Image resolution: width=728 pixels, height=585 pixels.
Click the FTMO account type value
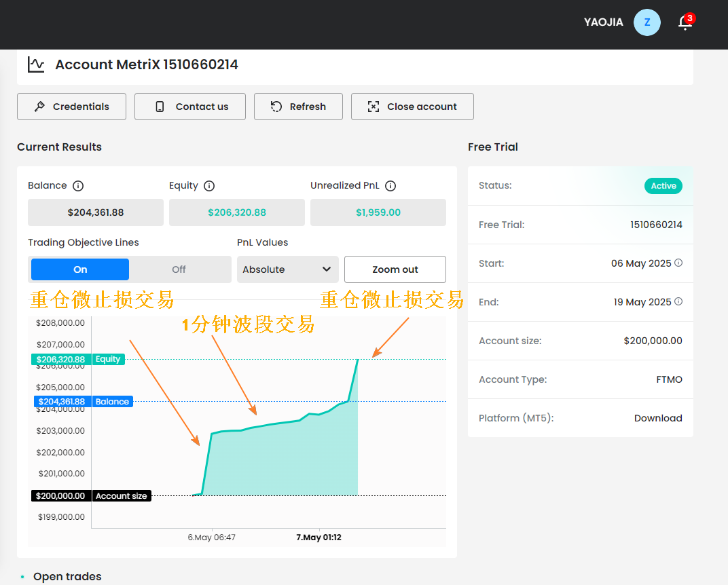click(669, 379)
